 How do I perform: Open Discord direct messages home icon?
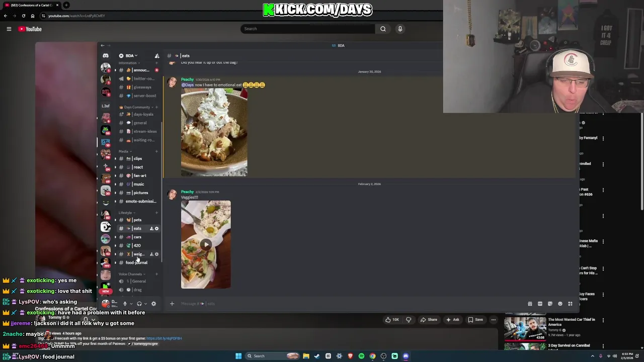click(x=105, y=56)
